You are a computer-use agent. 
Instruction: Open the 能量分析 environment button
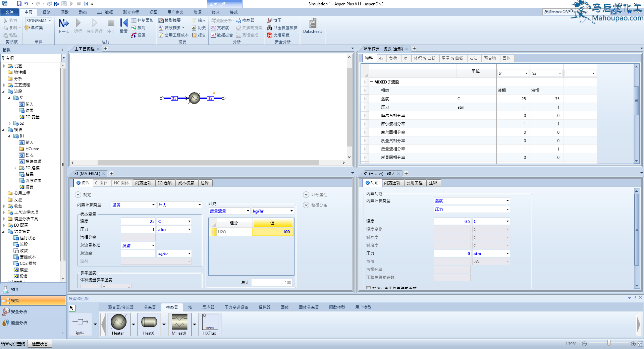pos(33,323)
